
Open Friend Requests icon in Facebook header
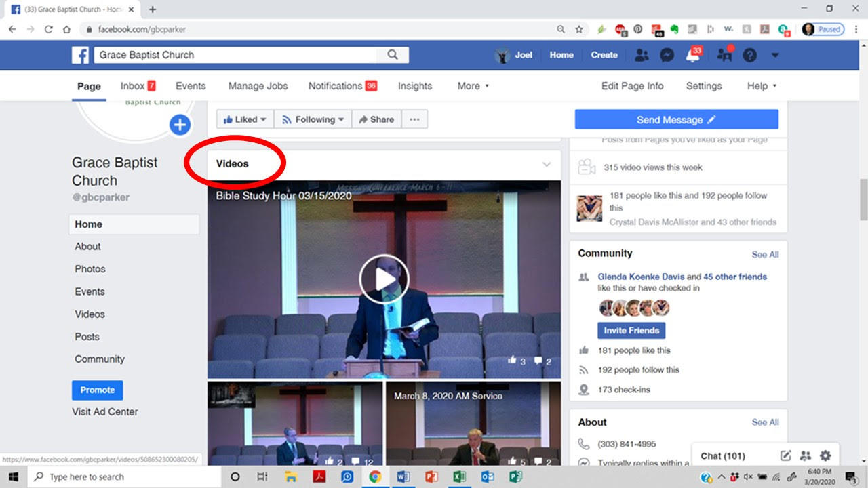tap(641, 56)
